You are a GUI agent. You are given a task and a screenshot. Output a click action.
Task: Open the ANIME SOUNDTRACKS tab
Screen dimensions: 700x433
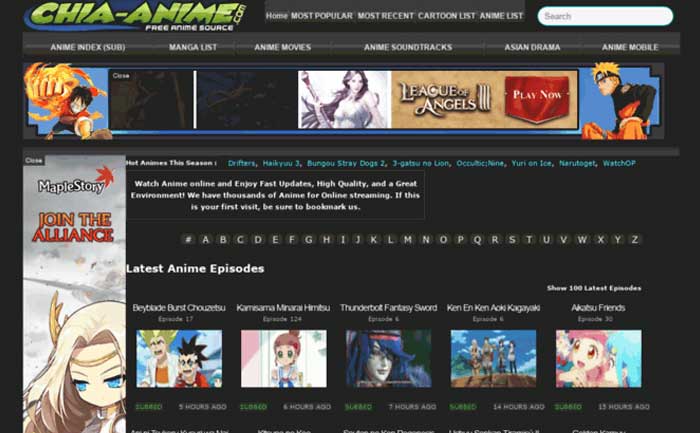408,47
